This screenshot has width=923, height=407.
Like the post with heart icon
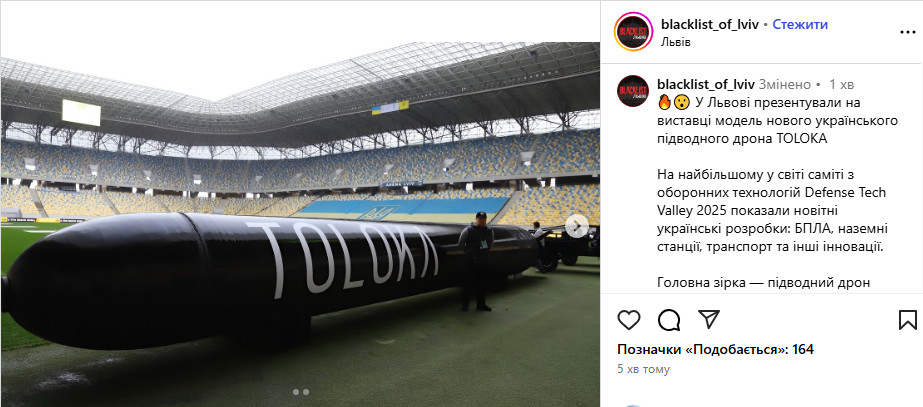click(x=629, y=320)
